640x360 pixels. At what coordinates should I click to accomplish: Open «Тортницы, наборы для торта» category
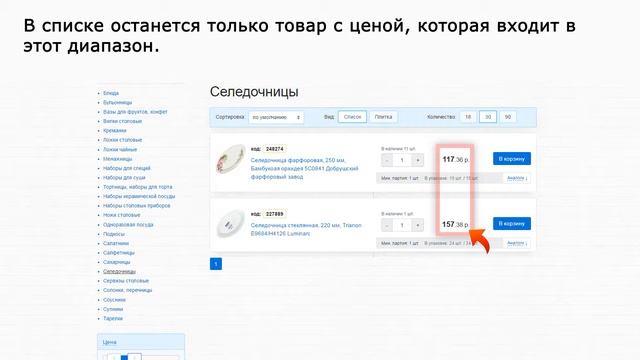pyautogui.click(x=138, y=187)
